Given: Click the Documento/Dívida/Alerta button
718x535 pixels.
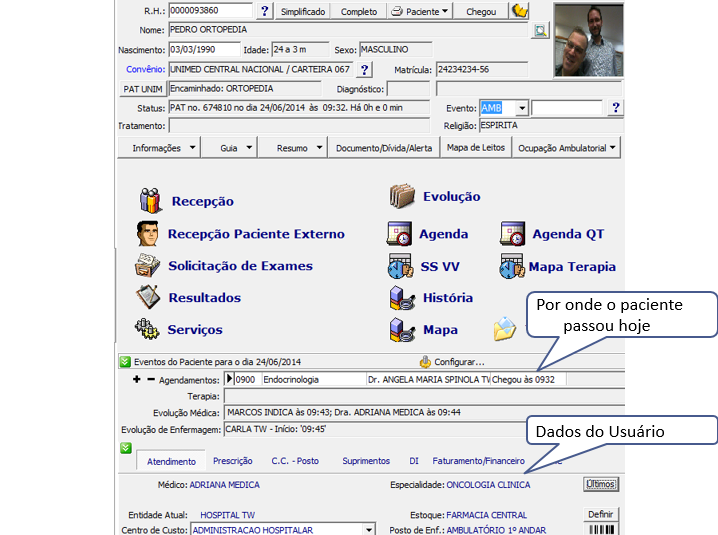Looking at the screenshot, I should pos(384,148).
